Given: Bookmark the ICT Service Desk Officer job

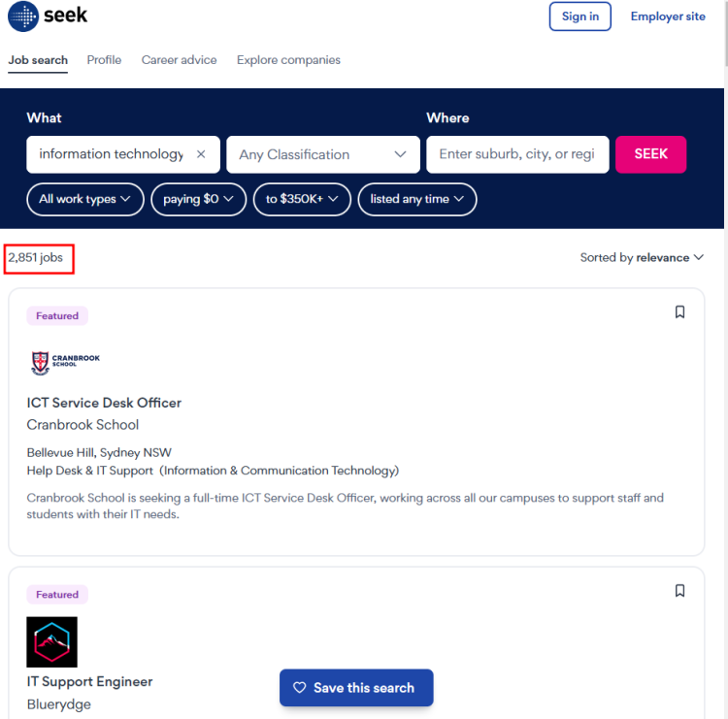Looking at the screenshot, I should tap(679, 311).
